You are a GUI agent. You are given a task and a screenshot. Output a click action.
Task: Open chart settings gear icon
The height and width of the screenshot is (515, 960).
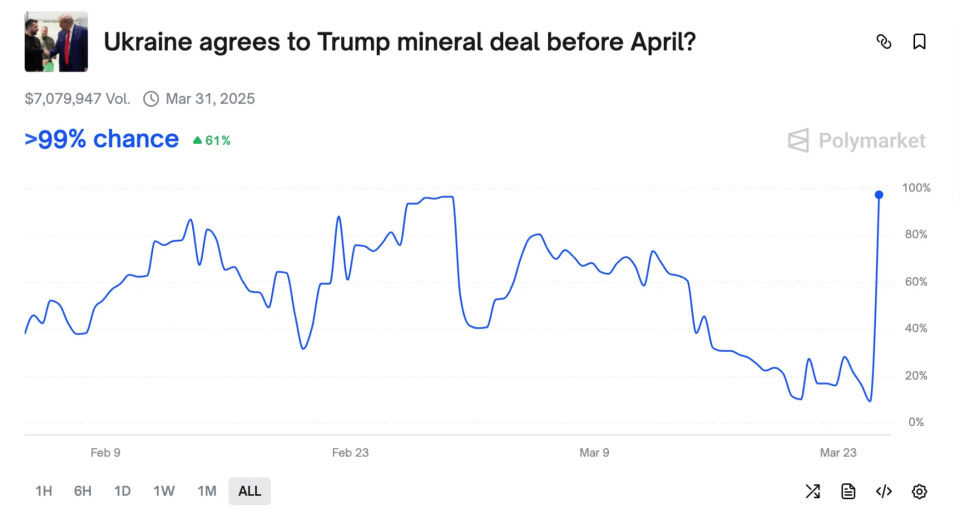919,491
